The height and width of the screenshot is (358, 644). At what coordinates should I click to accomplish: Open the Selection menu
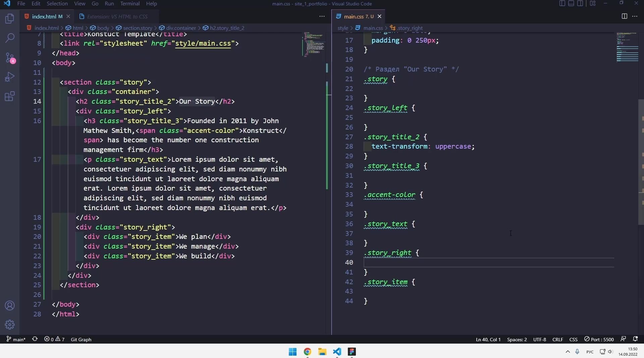pyautogui.click(x=57, y=3)
